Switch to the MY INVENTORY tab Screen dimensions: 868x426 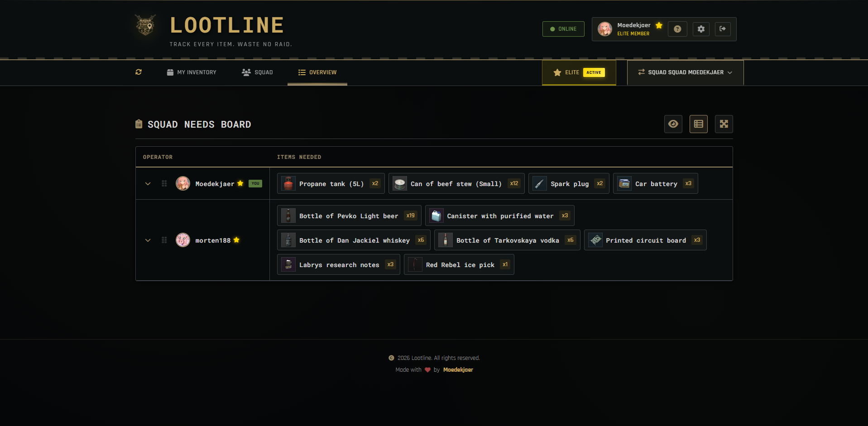coord(192,72)
